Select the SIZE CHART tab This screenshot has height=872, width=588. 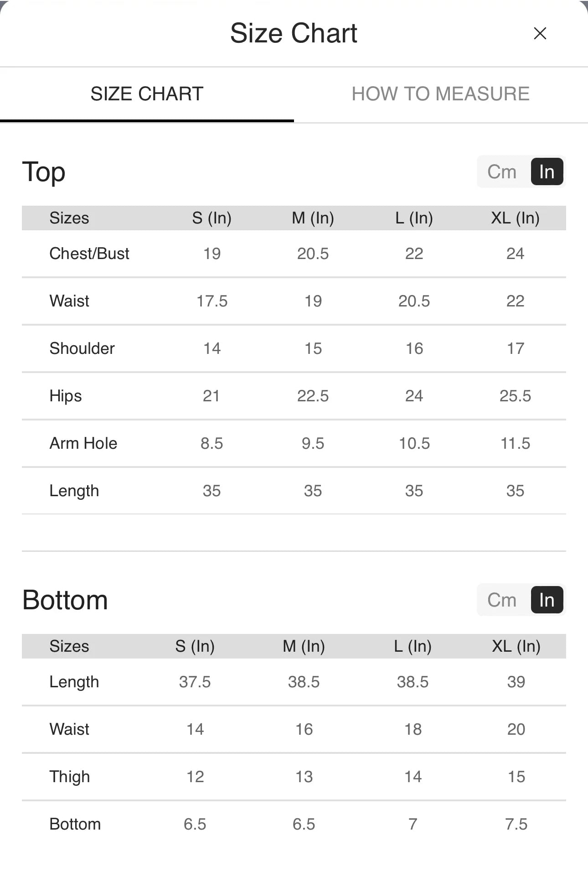coord(147,94)
